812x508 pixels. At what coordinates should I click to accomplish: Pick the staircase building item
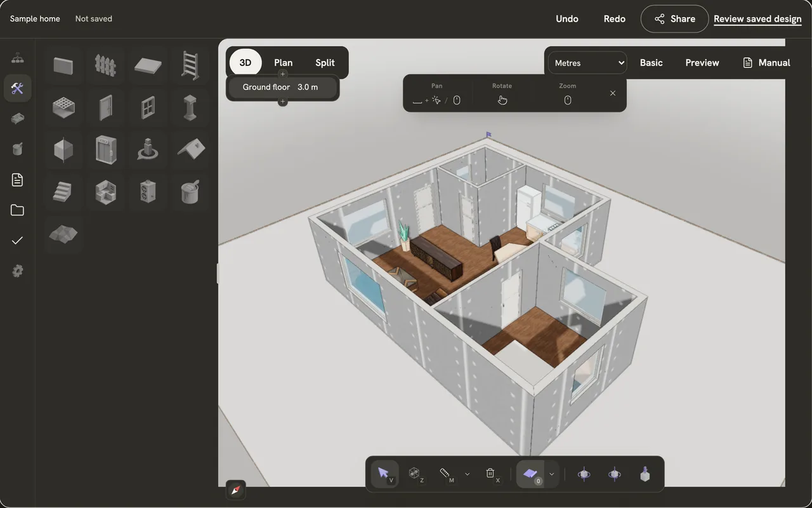(x=63, y=191)
